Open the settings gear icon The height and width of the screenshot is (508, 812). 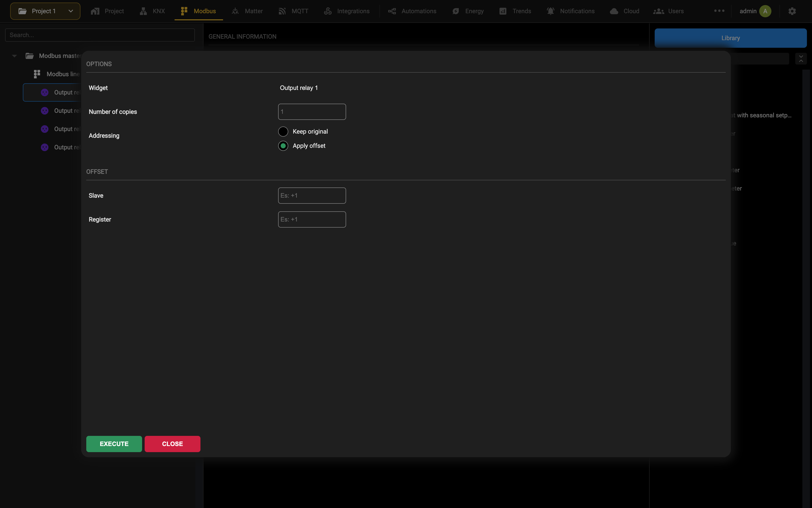(x=792, y=11)
